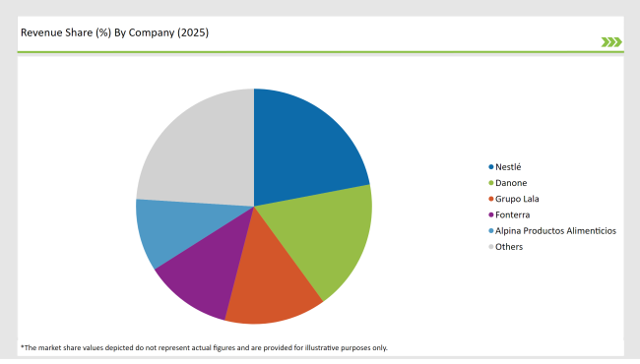
Task: Click the market share disclaimer footnote
Action: pyautogui.click(x=204, y=347)
